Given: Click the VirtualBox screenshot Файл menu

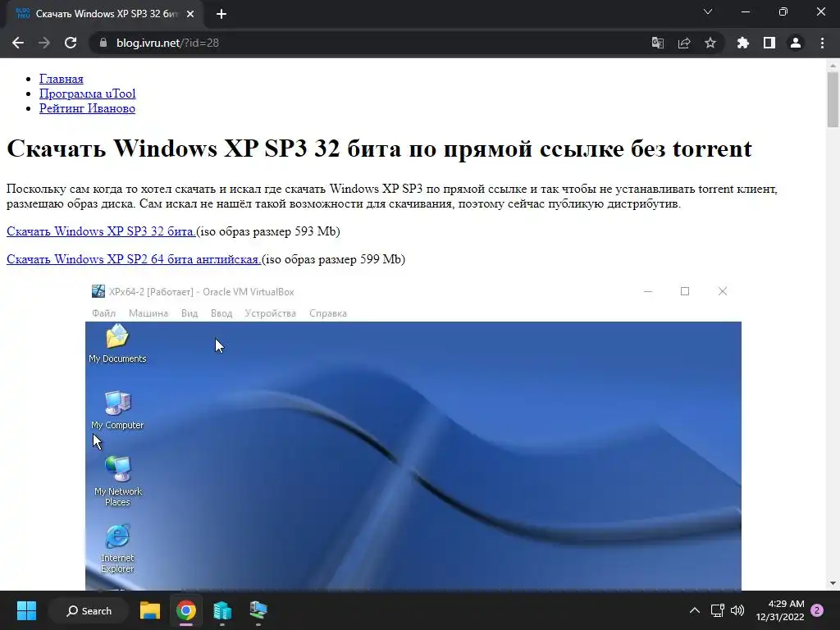Looking at the screenshot, I should point(103,313).
